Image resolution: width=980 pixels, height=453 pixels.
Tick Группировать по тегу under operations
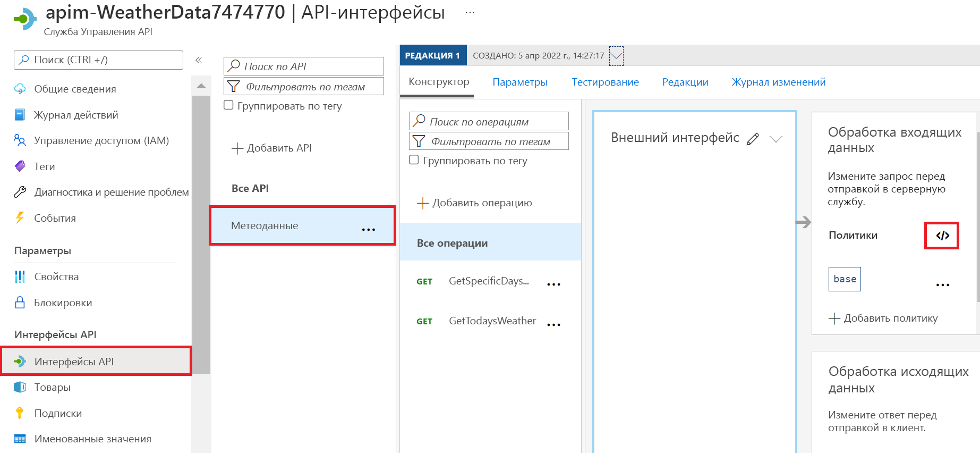(414, 160)
